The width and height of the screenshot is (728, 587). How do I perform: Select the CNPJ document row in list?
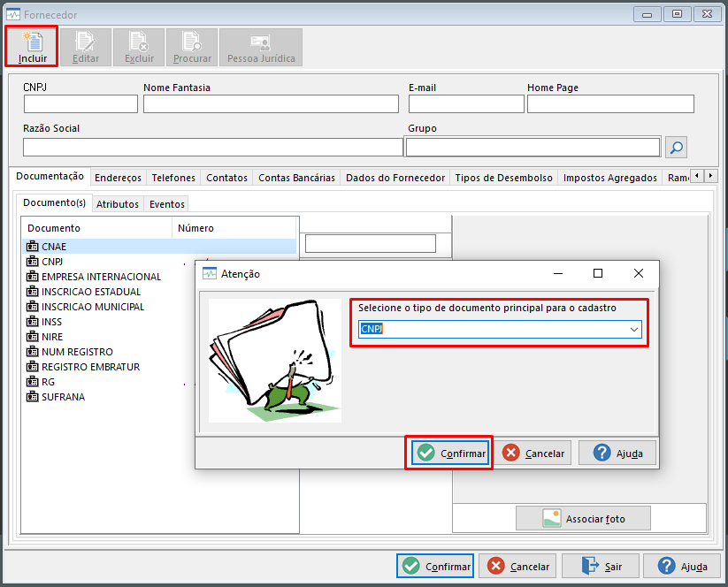click(108, 262)
